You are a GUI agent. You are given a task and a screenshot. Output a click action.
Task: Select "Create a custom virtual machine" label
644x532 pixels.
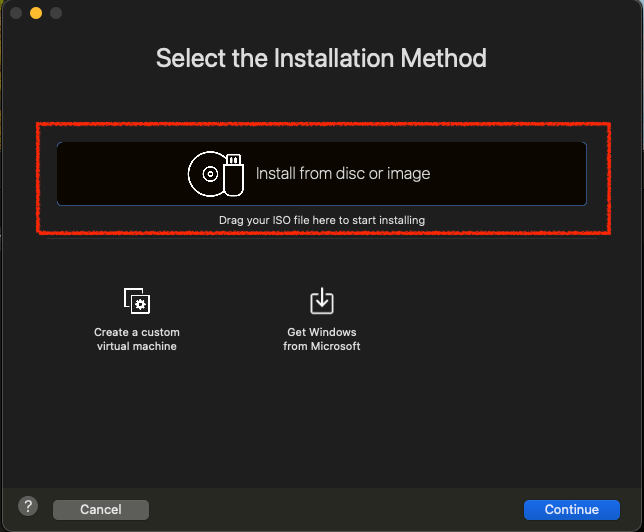[137, 339]
